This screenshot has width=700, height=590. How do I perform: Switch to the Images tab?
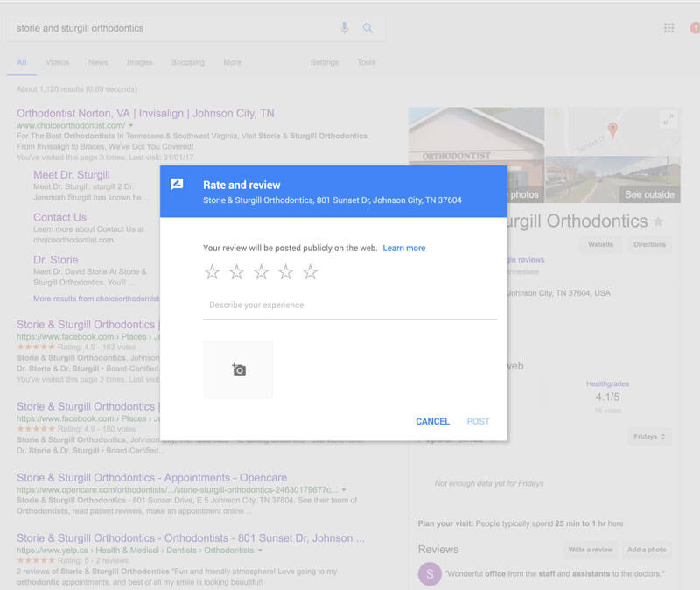coord(140,62)
